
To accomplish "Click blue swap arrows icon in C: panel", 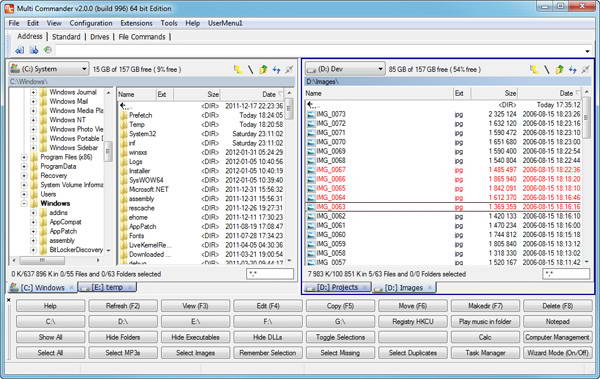I will [x=276, y=69].
